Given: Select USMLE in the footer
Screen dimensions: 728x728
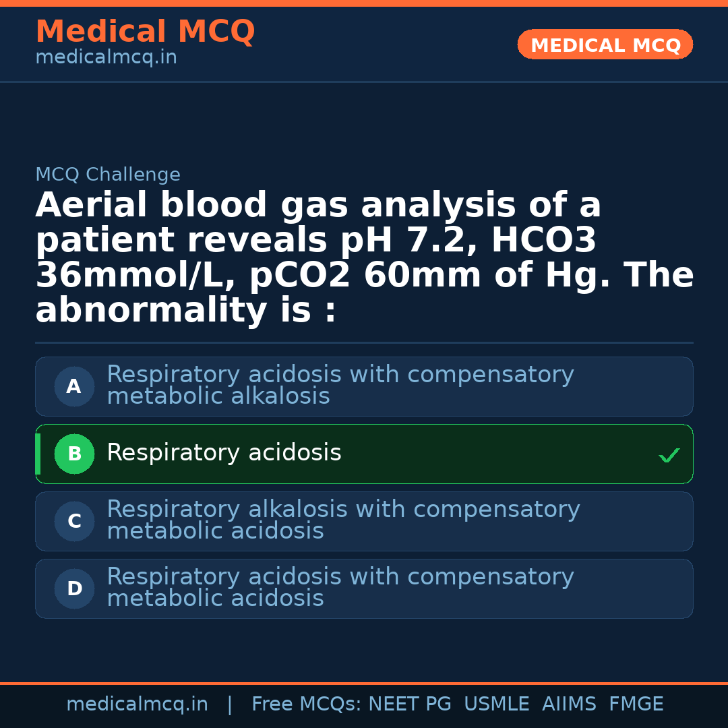Looking at the screenshot, I should pos(496,704).
